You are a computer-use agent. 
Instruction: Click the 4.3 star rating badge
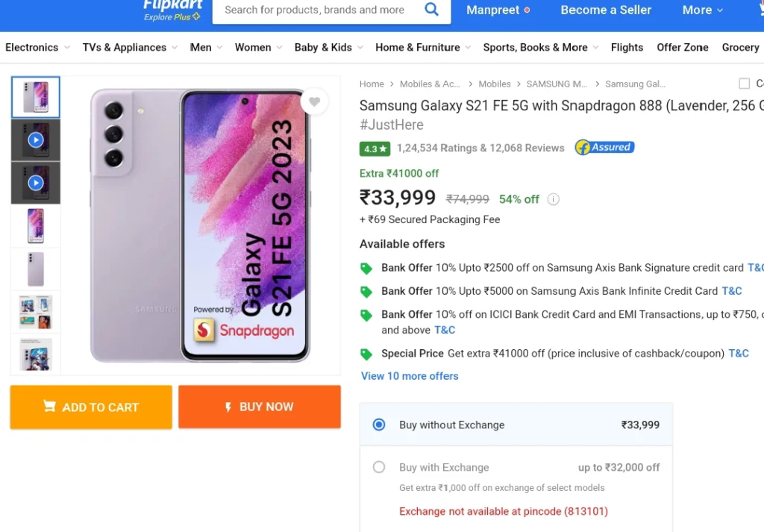[x=375, y=148]
